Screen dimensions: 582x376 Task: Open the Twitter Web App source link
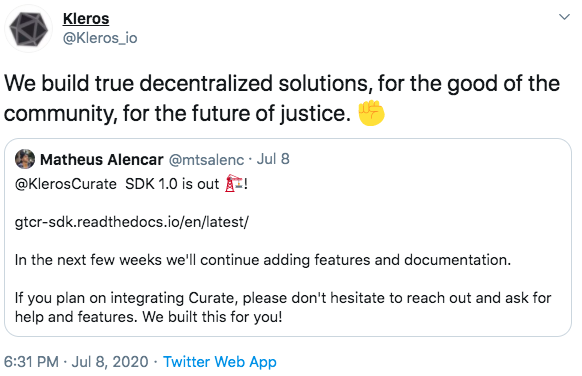[x=220, y=362]
